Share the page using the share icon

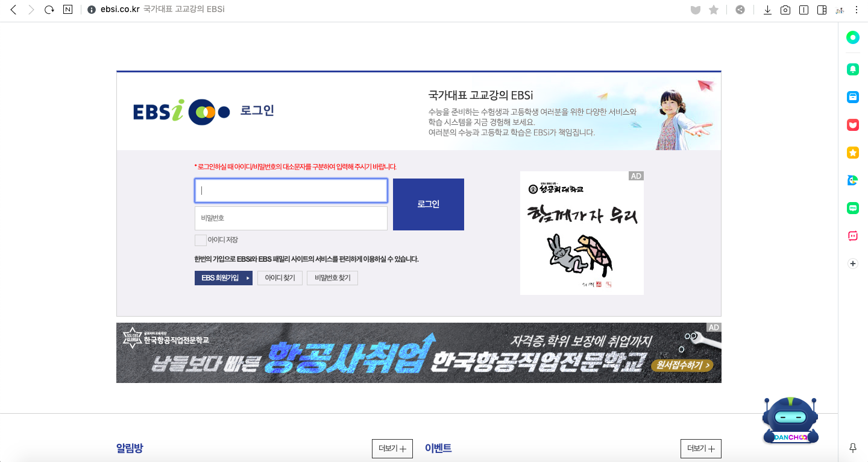(740, 10)
